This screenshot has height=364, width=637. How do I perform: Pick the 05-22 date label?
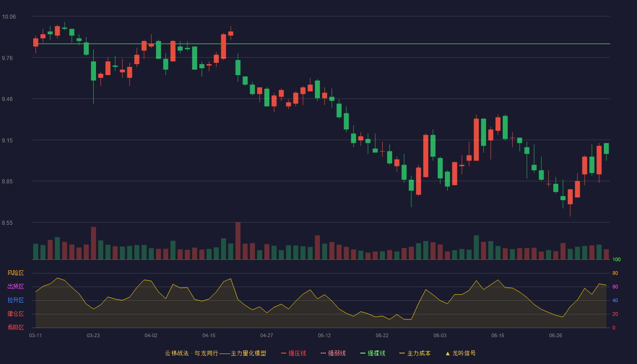[382, 335]
